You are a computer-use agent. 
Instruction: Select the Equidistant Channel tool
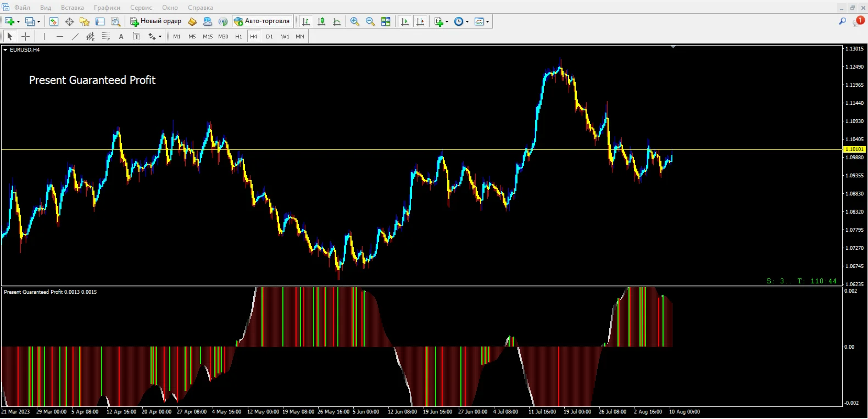tap(91, 36)
